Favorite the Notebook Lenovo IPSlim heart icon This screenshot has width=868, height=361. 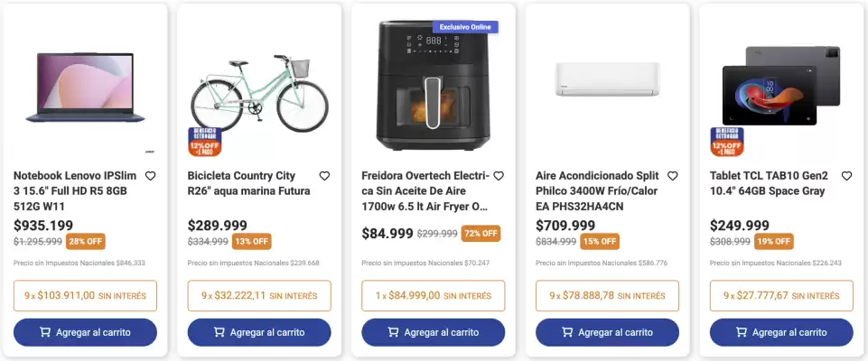pyautogui.click(x=151, y=177)
